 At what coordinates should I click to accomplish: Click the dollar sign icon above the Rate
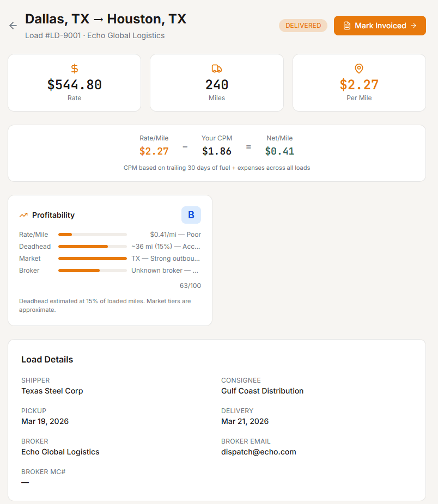point(74,69)
